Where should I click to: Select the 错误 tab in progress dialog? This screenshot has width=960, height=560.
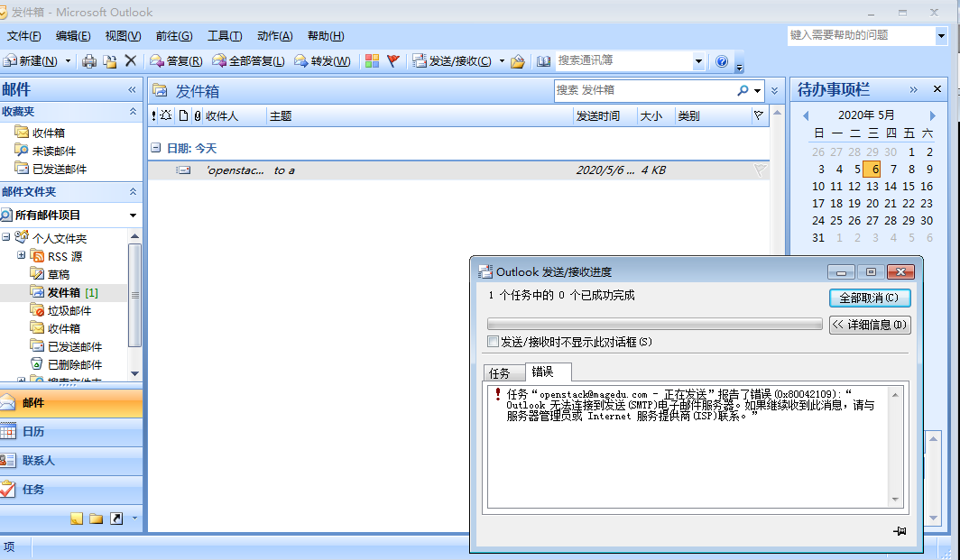(549, 372)
